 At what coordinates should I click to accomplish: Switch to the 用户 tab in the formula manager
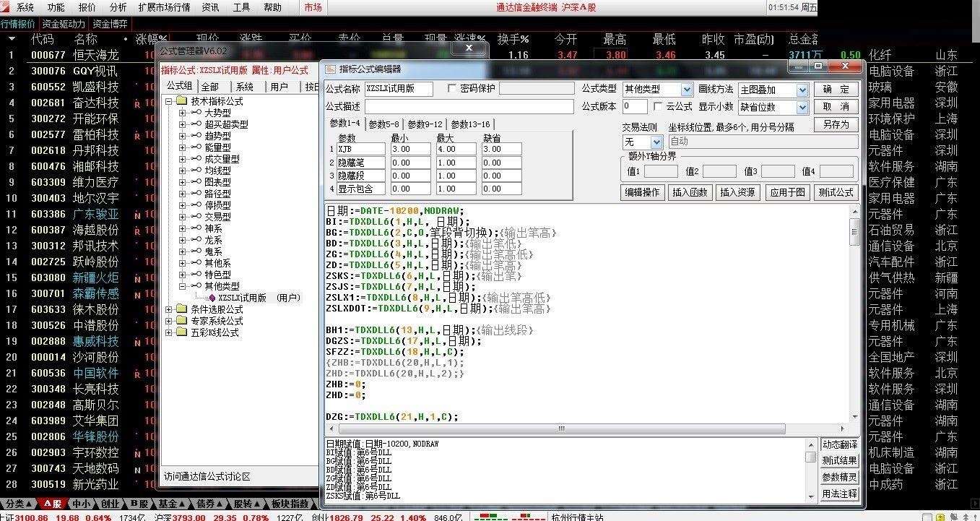pyautogui.click(x=279, y=87)
